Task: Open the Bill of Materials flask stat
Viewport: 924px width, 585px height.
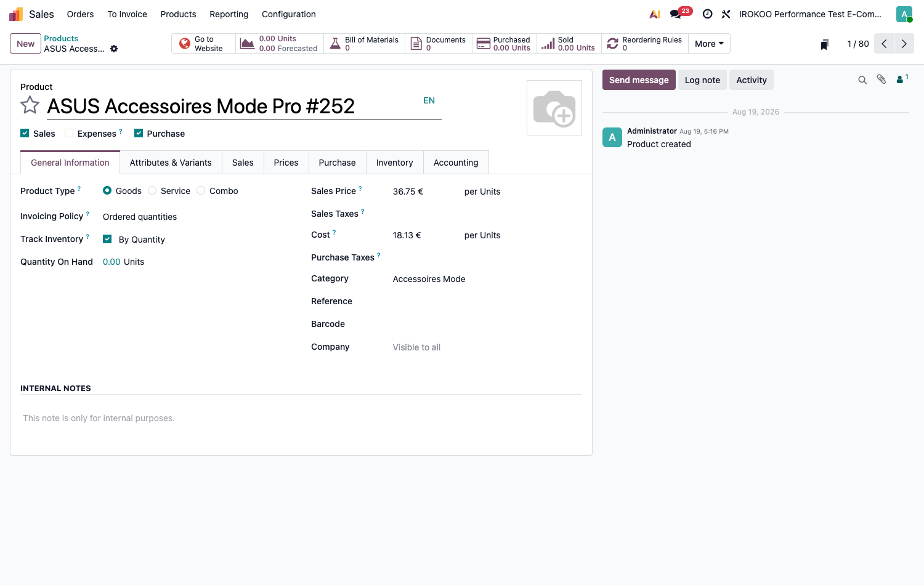Action: coord(365,44)
